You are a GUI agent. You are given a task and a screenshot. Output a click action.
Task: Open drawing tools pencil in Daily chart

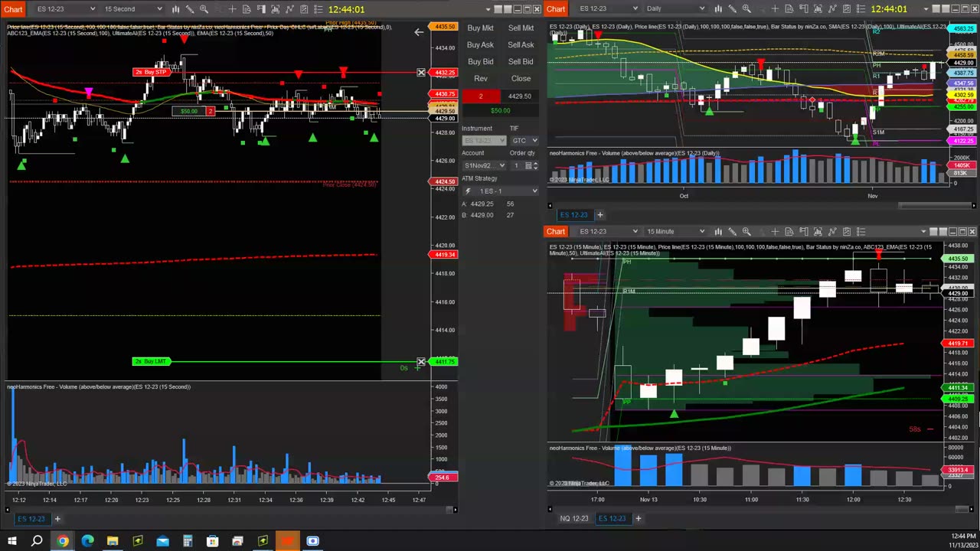click(732, 8)
